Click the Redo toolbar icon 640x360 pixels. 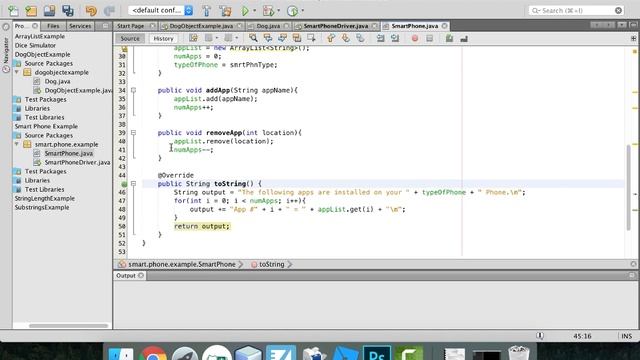[109, 11]
